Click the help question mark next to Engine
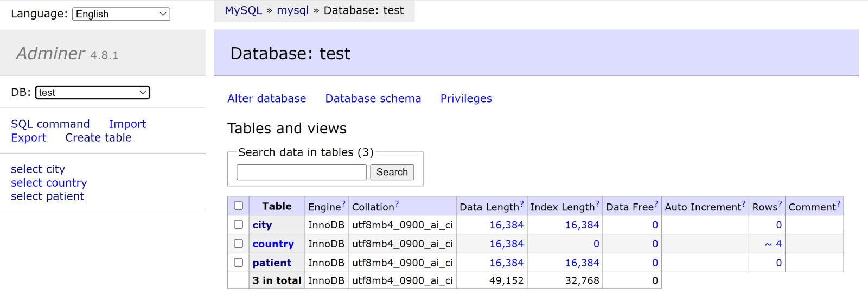This screenshot has width=868, height=300. (343, 204)
